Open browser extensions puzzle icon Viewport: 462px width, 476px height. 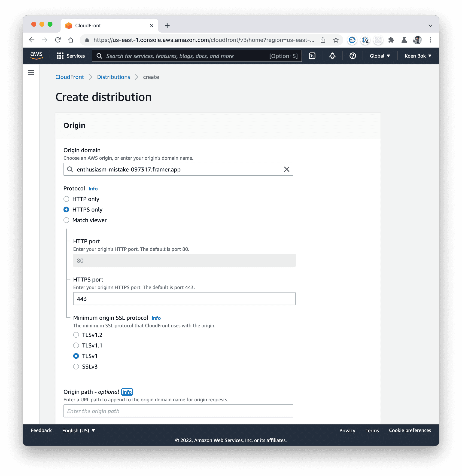391,40
